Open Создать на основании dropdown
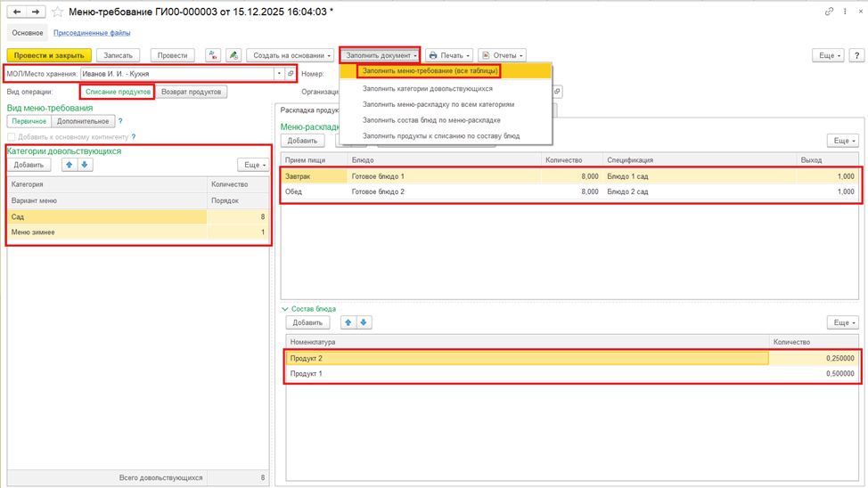This screenshot has width=868, height=488. click(291, 55)
